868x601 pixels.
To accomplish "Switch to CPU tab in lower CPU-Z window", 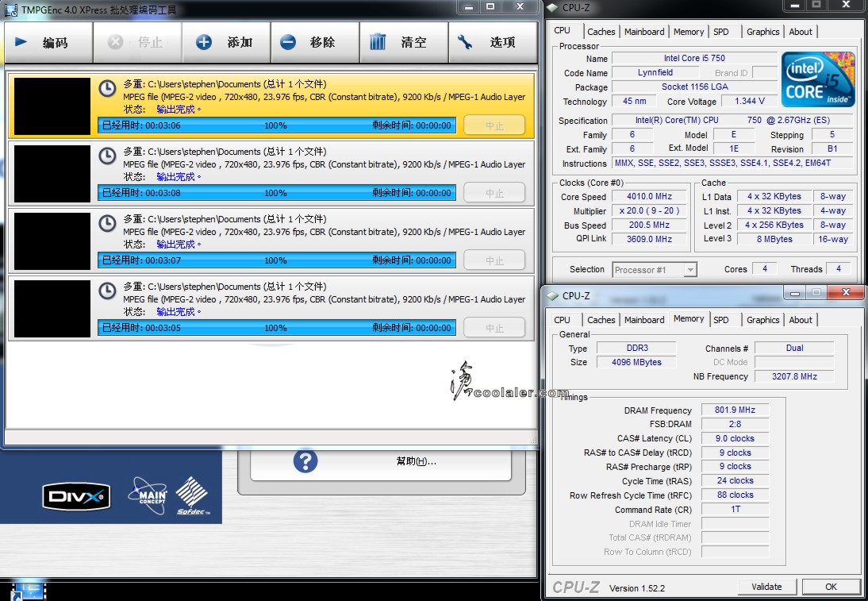I will pos(562,320).
